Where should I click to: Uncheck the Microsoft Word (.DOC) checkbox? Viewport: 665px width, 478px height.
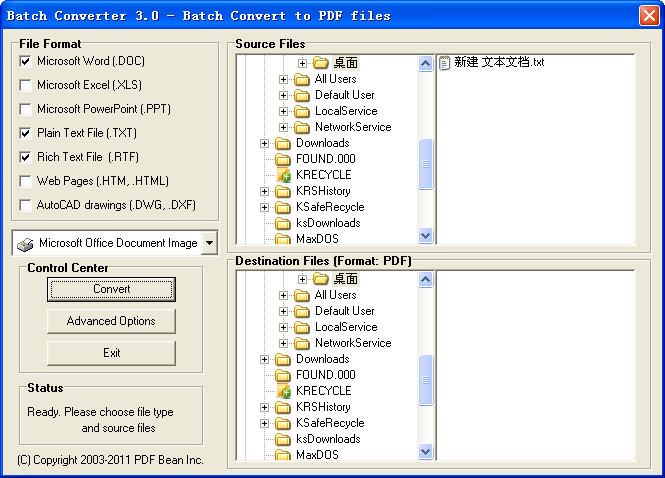(25, 61)
